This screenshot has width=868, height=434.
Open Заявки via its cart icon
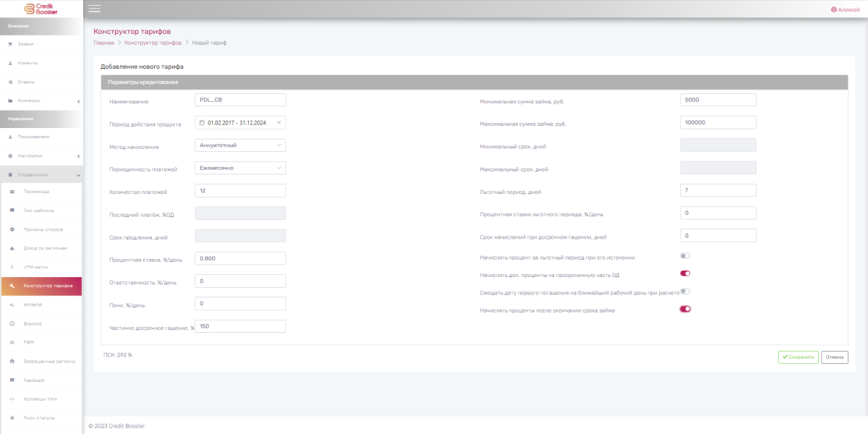click(x=10, y=44)
